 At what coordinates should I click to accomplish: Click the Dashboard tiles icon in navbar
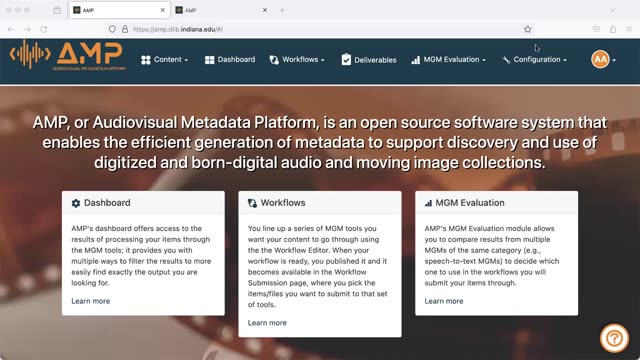coord(209,60)
